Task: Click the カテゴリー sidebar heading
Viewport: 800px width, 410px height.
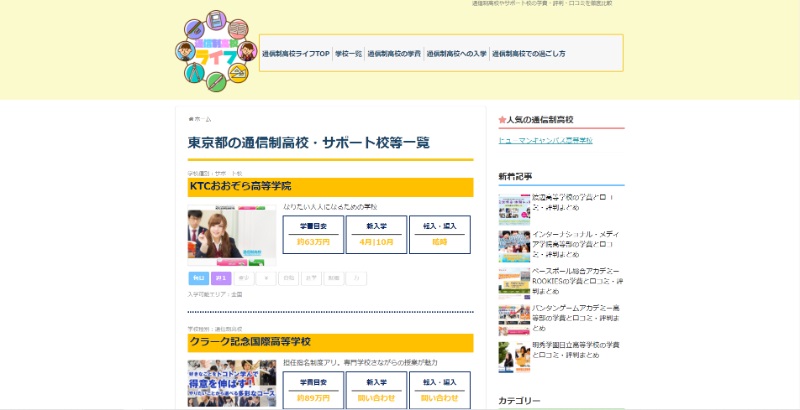Action: (519, 401)
